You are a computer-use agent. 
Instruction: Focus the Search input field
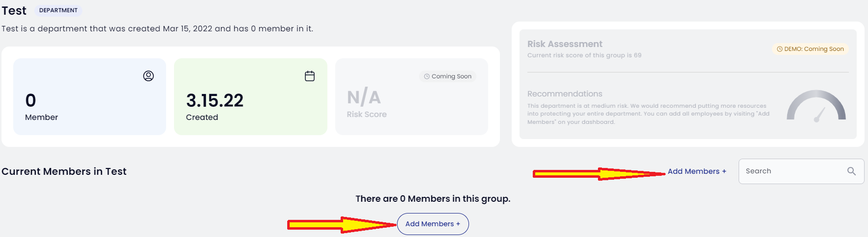point(801,171)
